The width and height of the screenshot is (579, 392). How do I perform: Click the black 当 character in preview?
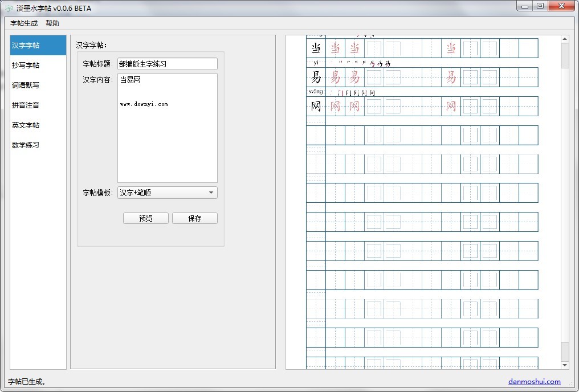(x=316, y=48)
